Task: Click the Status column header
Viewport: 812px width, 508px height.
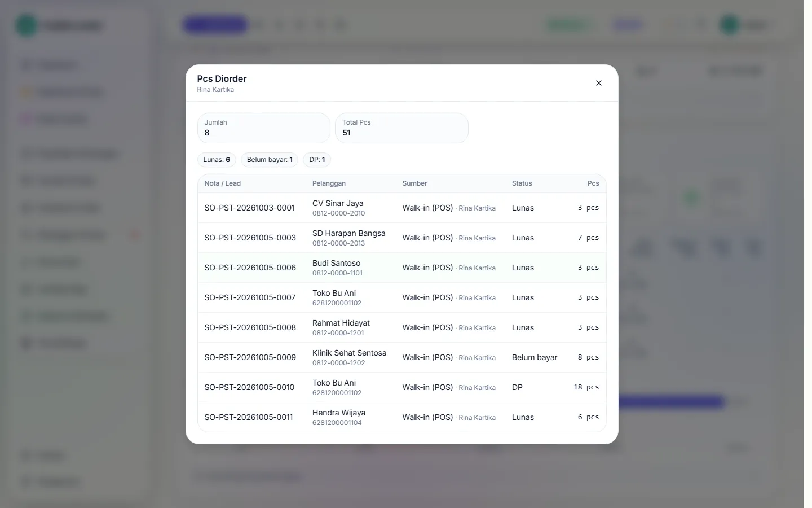Action: click(522, 183)
